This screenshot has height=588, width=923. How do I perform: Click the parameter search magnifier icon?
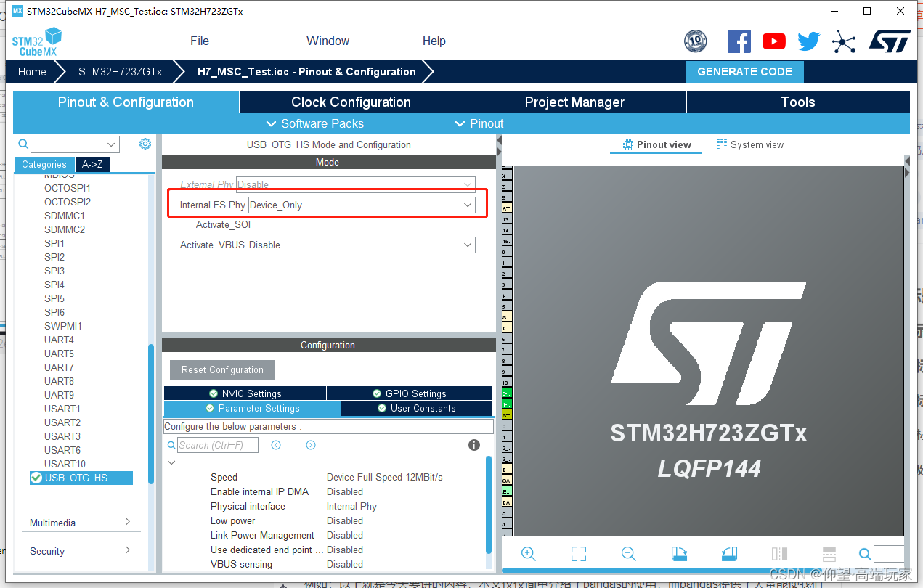point(172,445)
